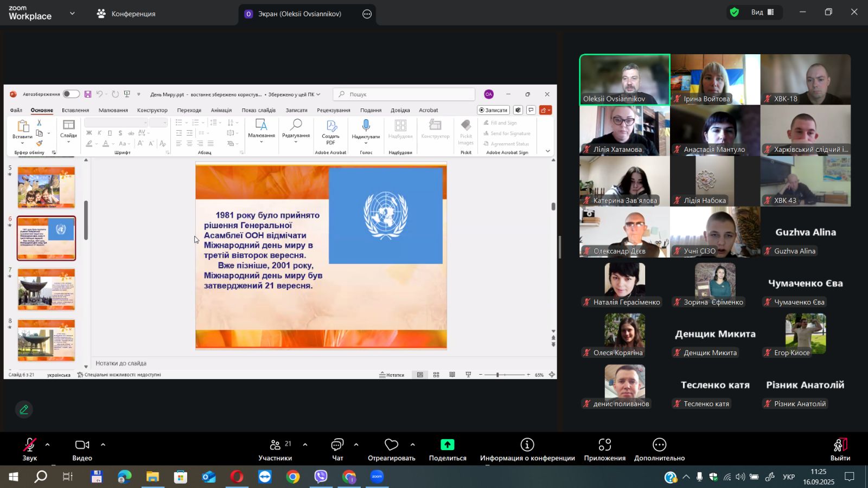868x488 pixels.
Task: Click the bulleted list icon
Action: tap(179, 123)
